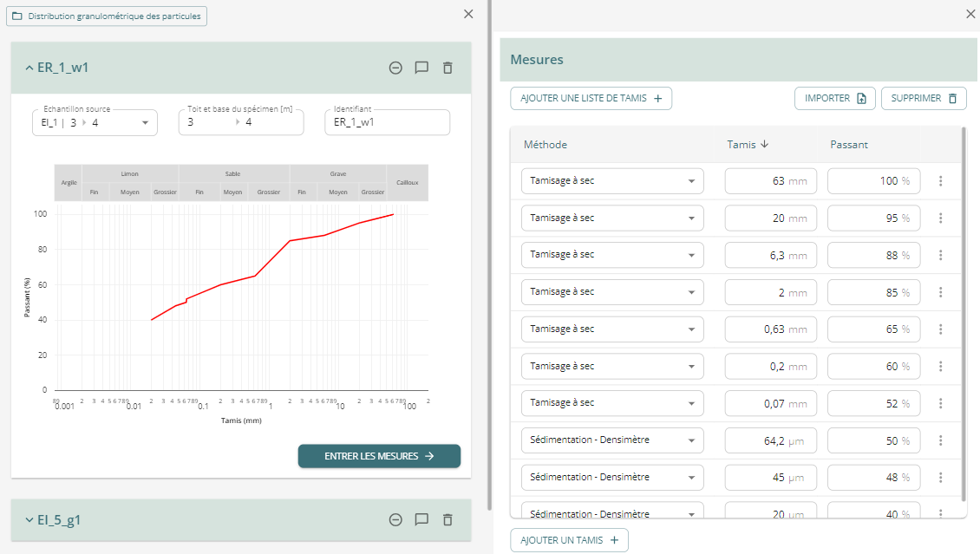Click the IMPORTER button
Screen dimensions: 980x554
834,99
